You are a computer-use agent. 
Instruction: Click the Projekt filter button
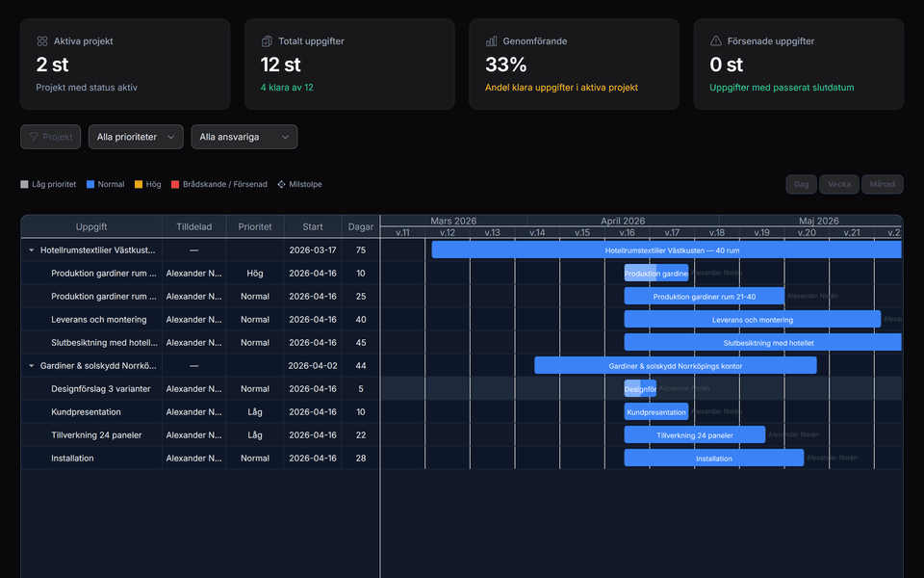pos(50,137)
